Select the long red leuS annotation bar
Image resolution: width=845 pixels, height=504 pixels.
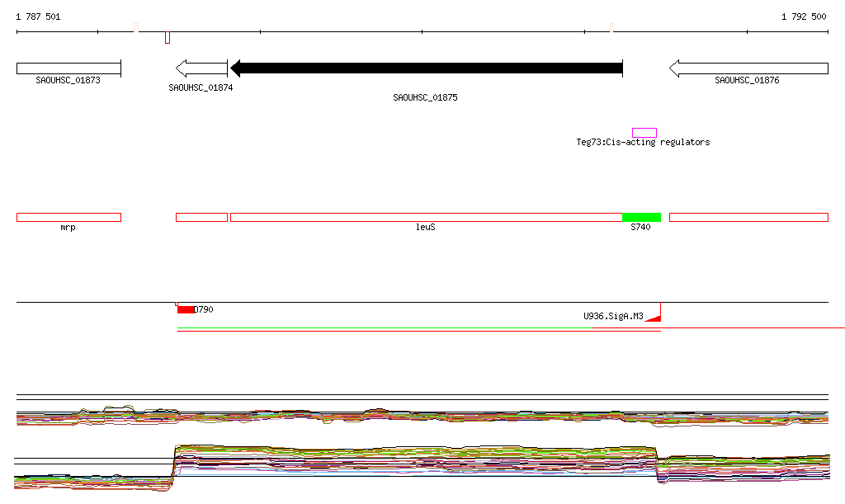click(426, 217)
